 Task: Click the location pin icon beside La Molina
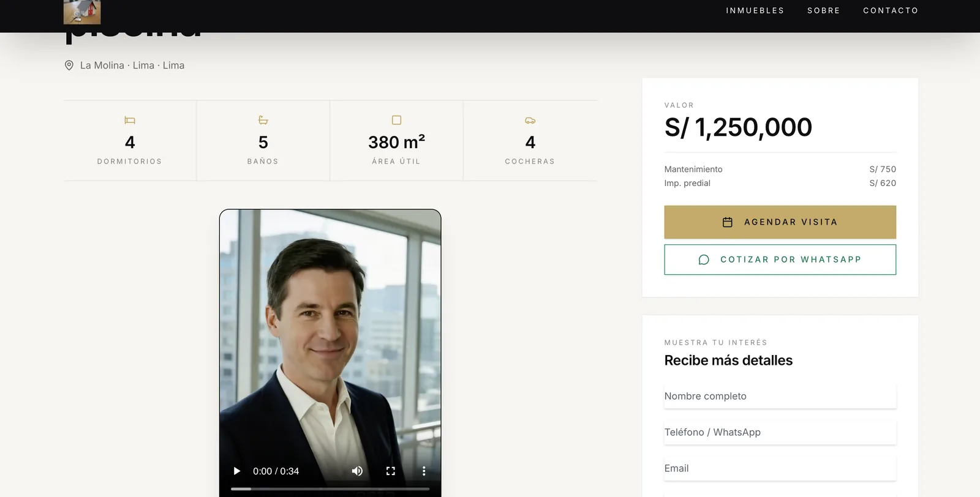pos(69,65)
